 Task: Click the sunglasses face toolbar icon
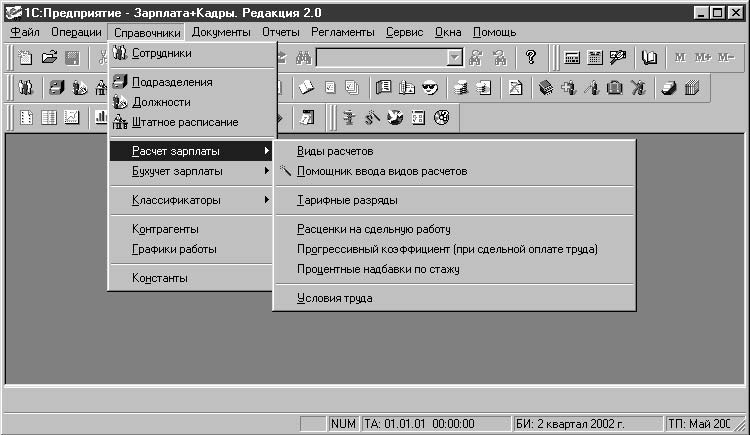(430, 88)
